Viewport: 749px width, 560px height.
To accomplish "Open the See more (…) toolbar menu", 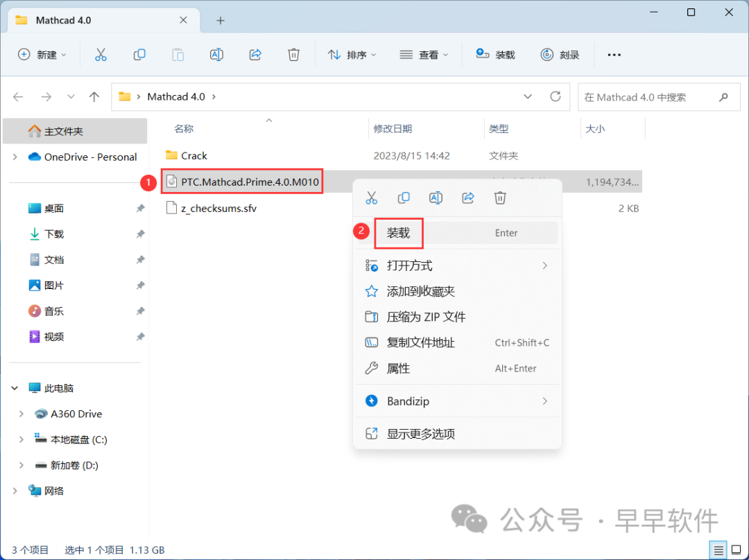I will pos(614,55).
